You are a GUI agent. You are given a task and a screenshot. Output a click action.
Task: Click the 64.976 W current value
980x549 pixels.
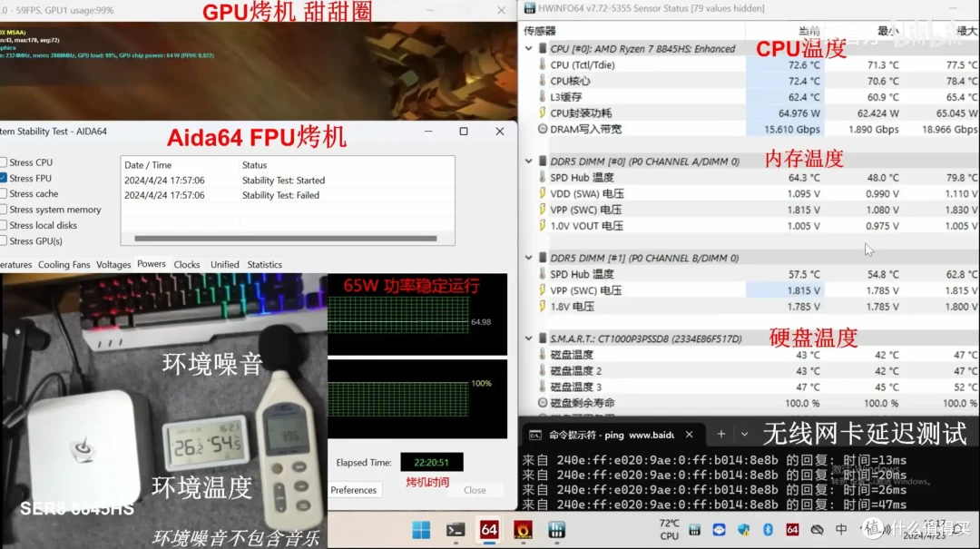799,113
